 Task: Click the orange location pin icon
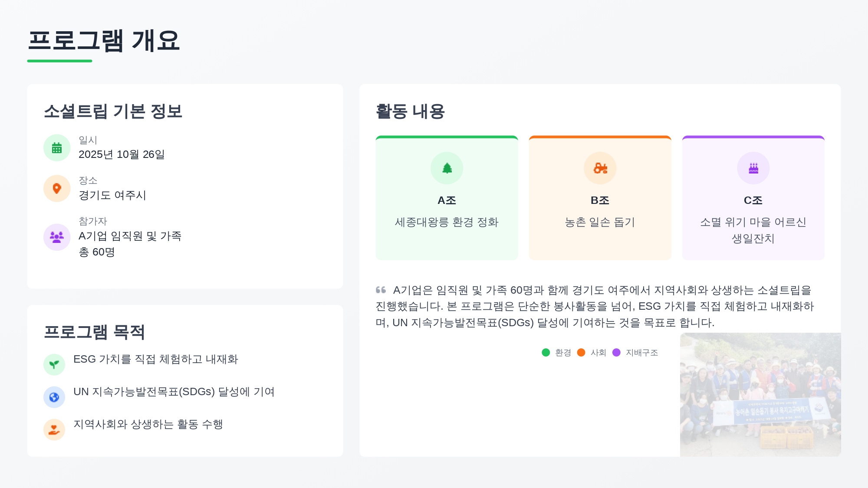click(x=57, y=188)
